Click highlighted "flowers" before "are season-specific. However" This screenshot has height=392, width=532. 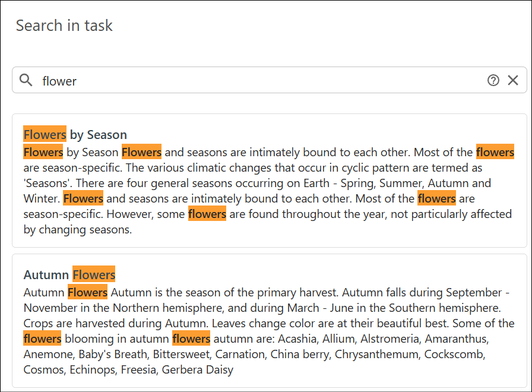pyautogui.click(x=436, y=198)
